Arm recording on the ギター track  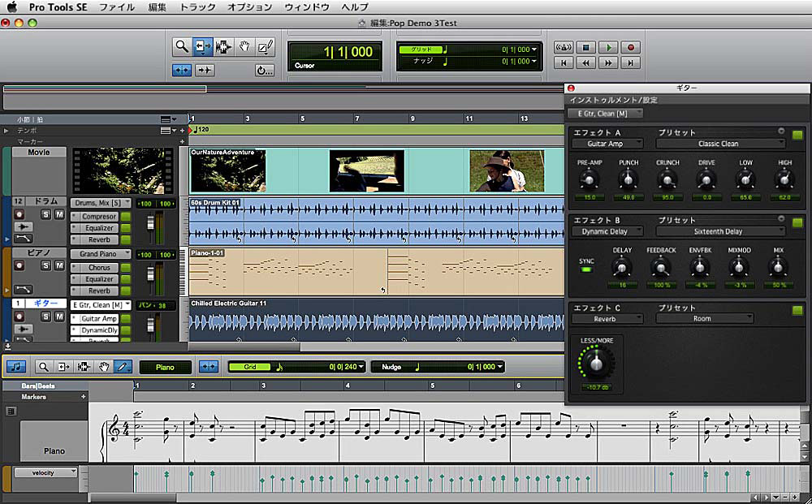coord(19,316)
